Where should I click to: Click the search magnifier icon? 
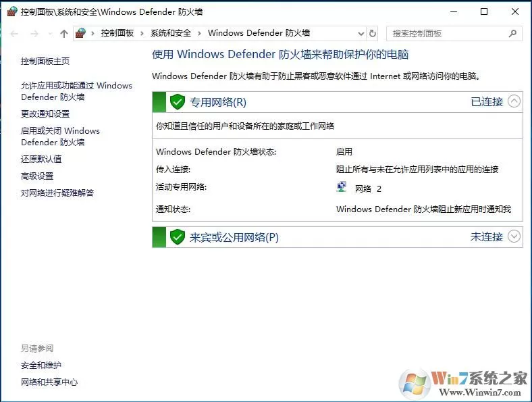(x=512, y=33)
